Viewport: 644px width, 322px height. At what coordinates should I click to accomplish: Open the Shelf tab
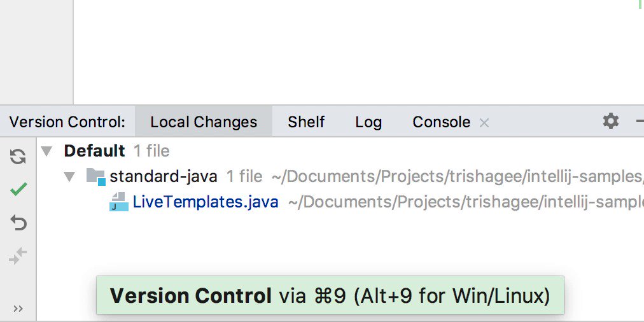coord(306,122)
